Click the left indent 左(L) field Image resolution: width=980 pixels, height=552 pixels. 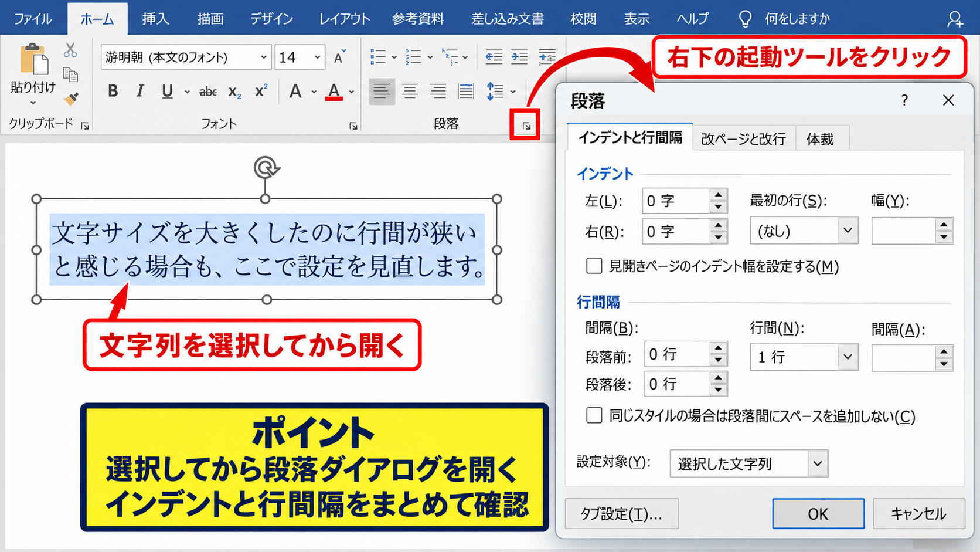point(684,201)
